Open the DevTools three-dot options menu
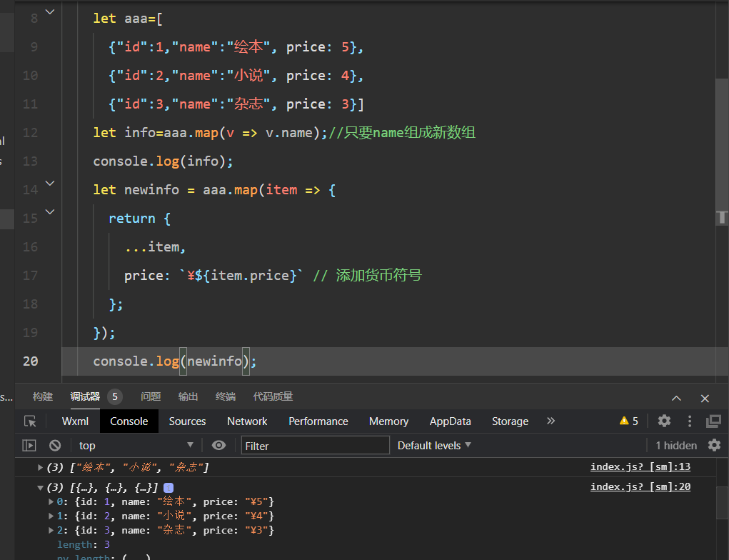The image size is (729, 560). pos(688,421)
